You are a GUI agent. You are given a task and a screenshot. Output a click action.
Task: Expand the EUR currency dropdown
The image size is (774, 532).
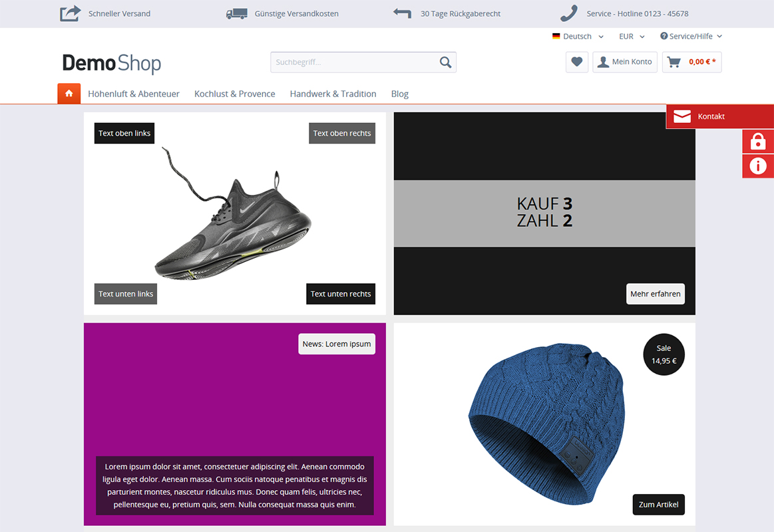point(632,36)
